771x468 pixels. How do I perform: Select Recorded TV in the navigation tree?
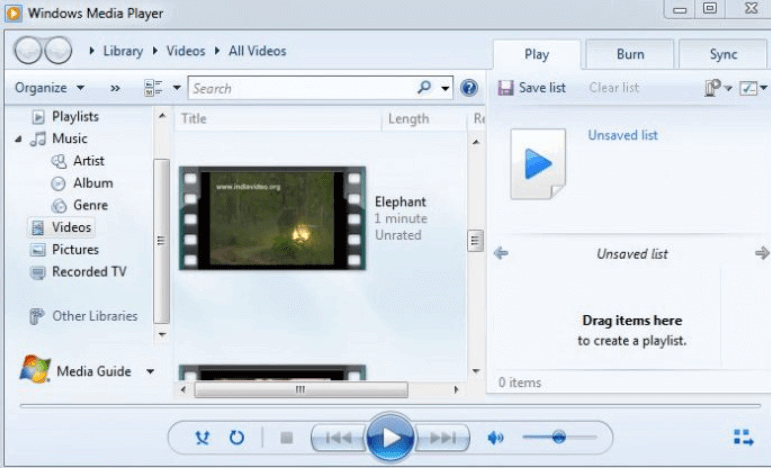point(89,271)
